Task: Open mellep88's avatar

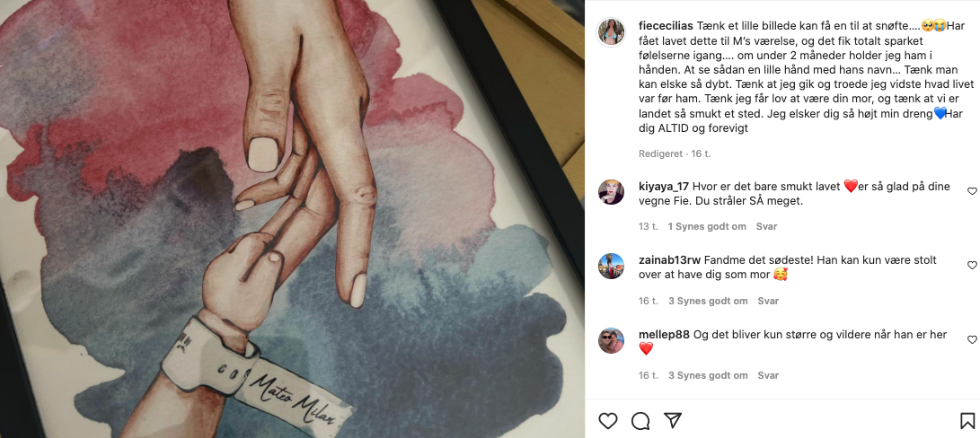Action: click(x=611, y=340)
